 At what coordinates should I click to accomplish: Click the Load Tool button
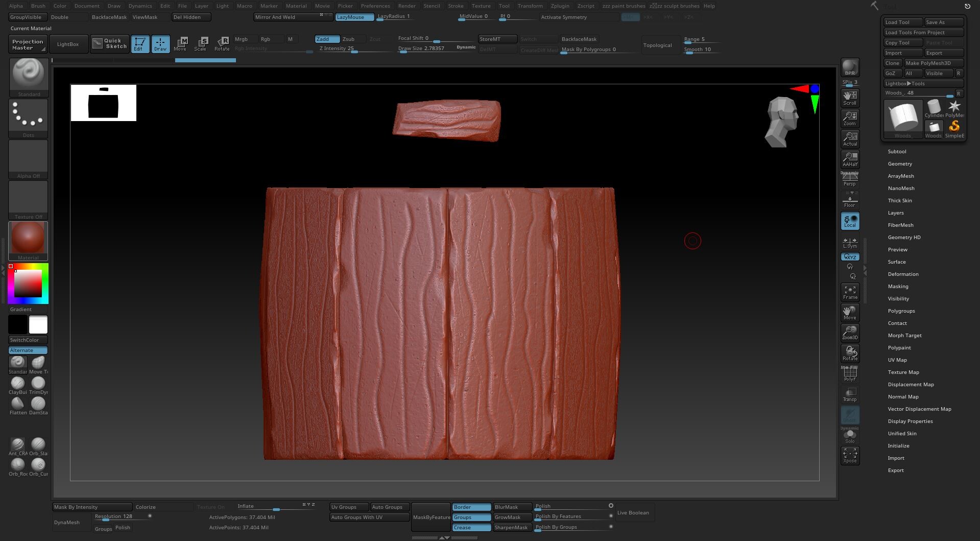coord(902,22)
